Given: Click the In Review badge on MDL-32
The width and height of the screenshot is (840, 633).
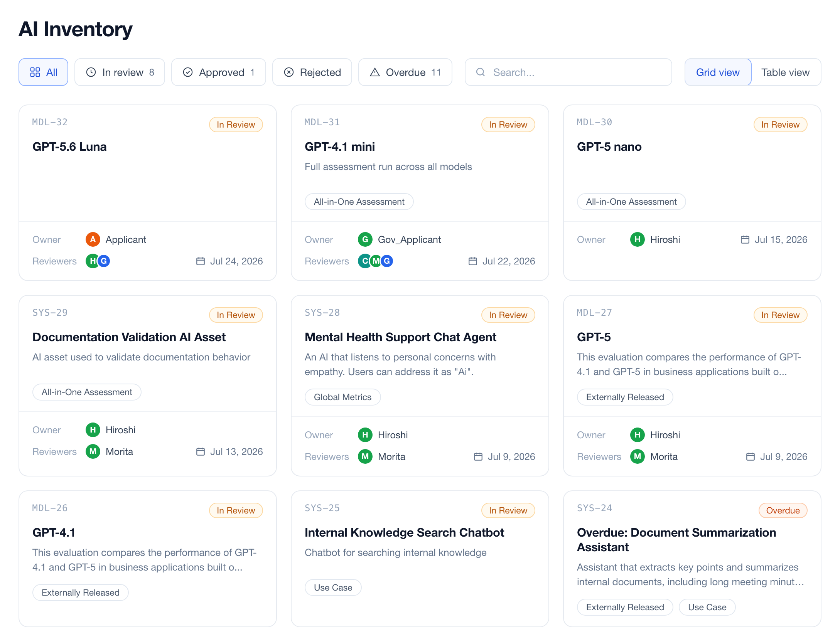Looking at the screenshot, I should pyautogui.click(x=236, y=125).
